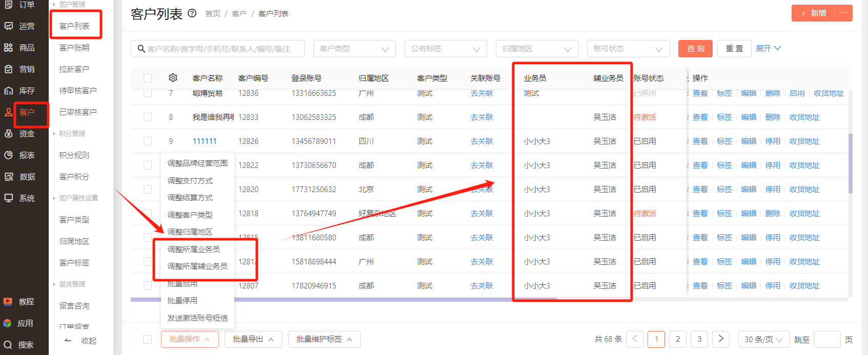Open the 客户类型 filter dropdown
This screenshot has width=868, height=355.
[x=354, y=49]
